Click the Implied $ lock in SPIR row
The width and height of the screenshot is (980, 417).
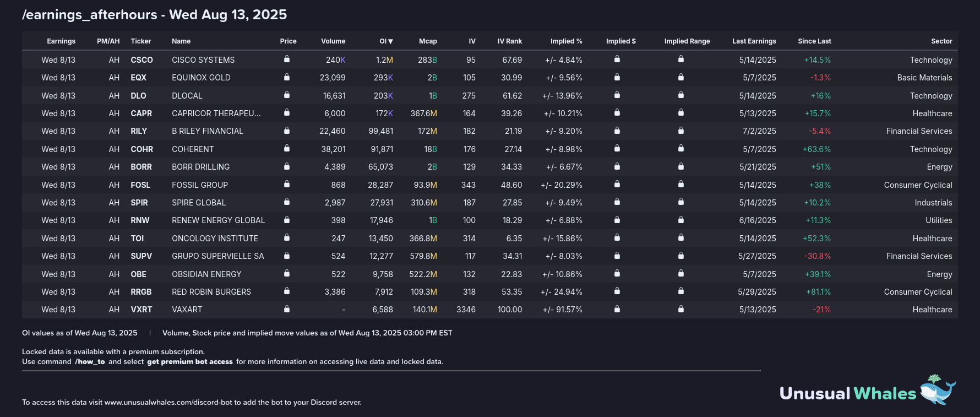coord(617,202)
